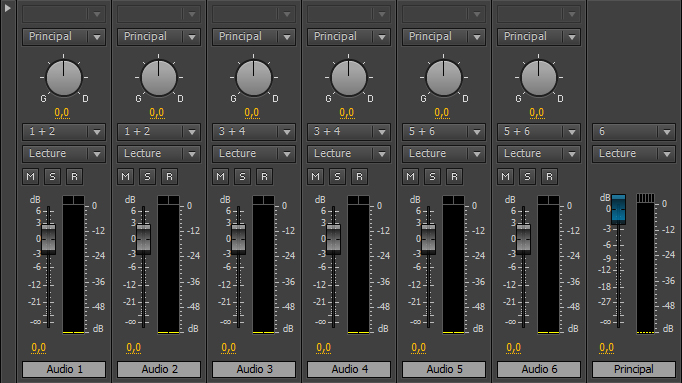
Task: Mute the Audio 1 track
Action: [30, 177]
